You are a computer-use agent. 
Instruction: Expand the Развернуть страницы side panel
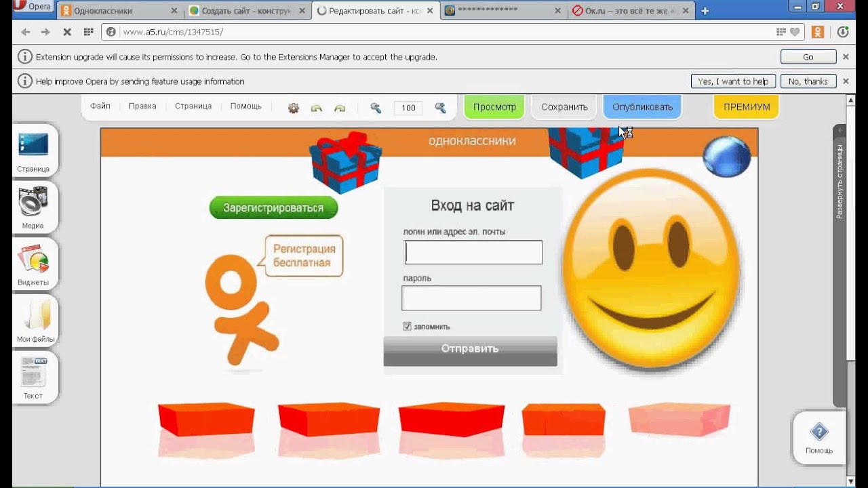click(840, 182)
